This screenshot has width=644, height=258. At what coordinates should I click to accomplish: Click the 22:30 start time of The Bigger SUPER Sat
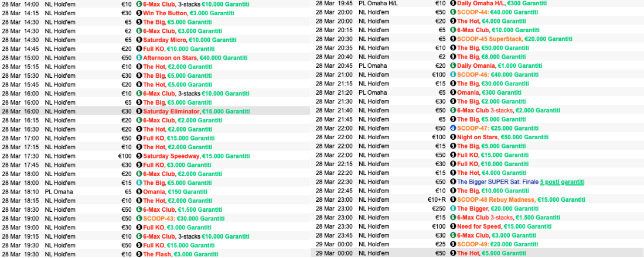pos(345,182)
